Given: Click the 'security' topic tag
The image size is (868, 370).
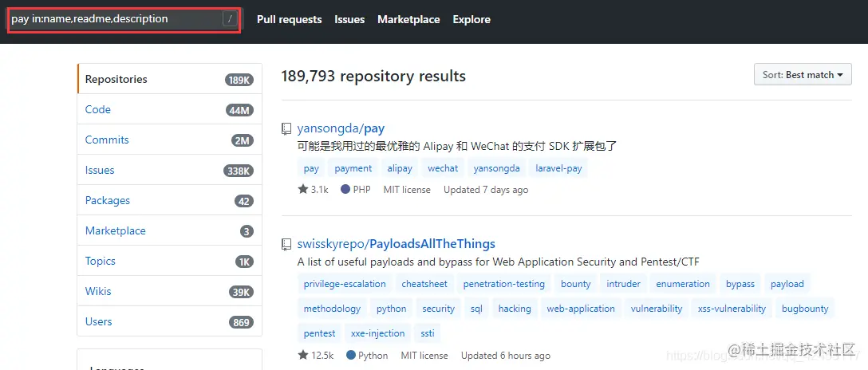Looking at the screenshot, I should [x=439, y=309].
